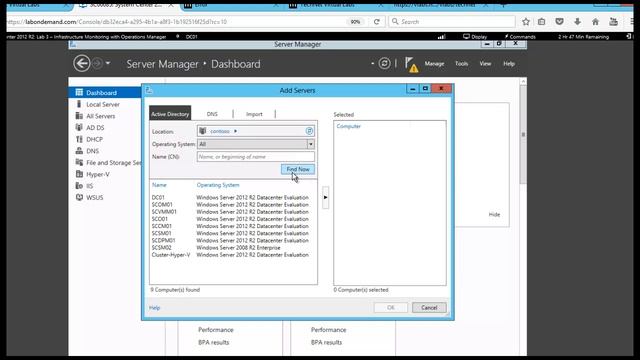
Task: Select Hyper-V in the sidebar
Action: (x=98, y=174)
